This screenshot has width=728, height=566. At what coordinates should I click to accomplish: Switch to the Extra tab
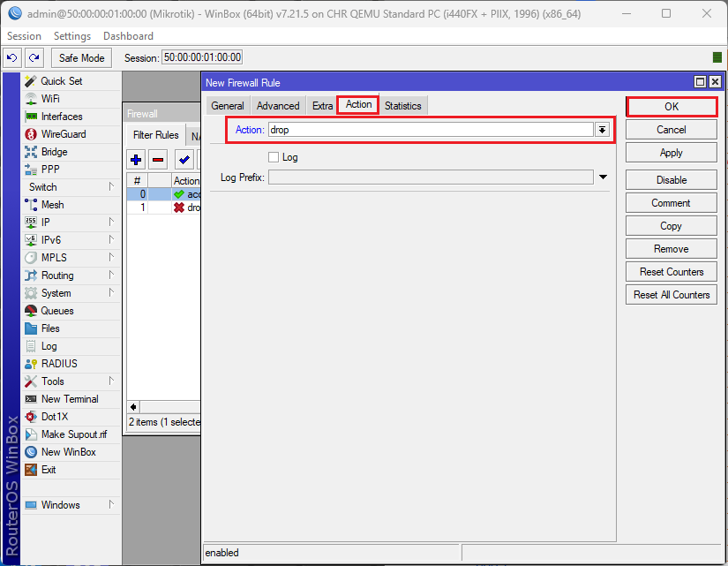pos(322,106)
